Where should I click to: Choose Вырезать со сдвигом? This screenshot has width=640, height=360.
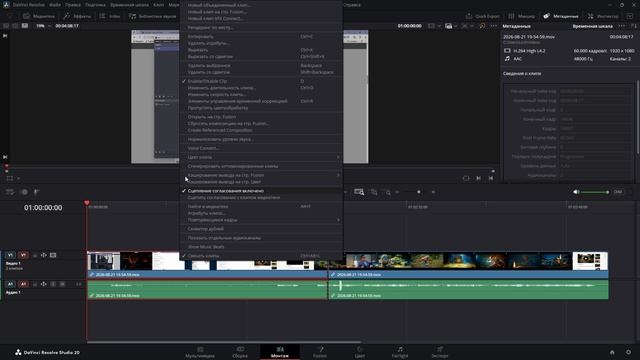tap(261, 57)
